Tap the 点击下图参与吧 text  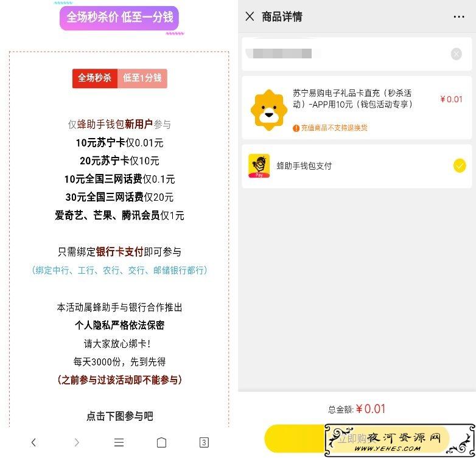point(119,416)
